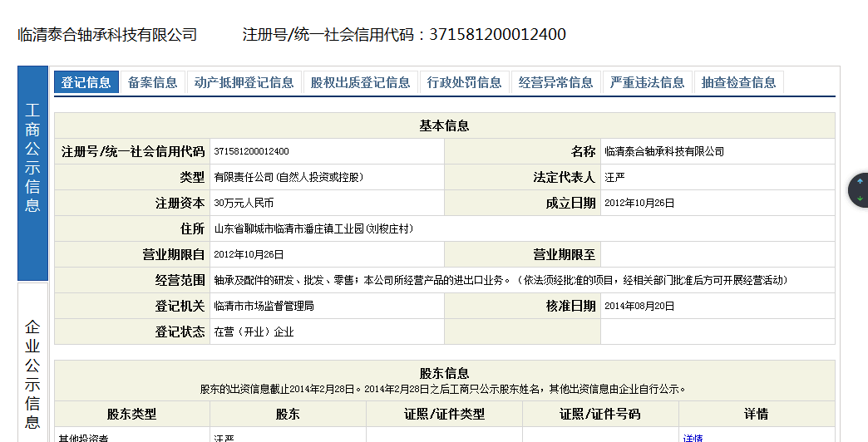The width and height of the screenshot is (868, 442).
Task: Click the company name heading 临清泰合轴承科技有限公司
Action: pyautogui.click(x=107, y=35)
